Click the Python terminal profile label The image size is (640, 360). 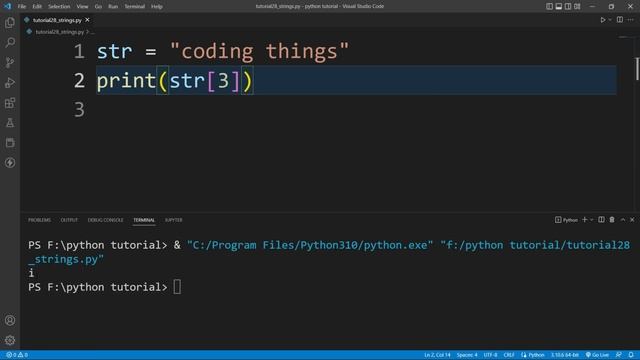[x=567, y=220]
